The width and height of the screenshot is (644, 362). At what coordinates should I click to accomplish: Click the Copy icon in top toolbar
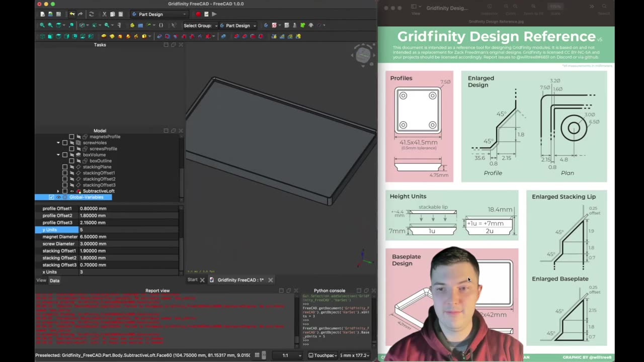click(x=113, y=14)
